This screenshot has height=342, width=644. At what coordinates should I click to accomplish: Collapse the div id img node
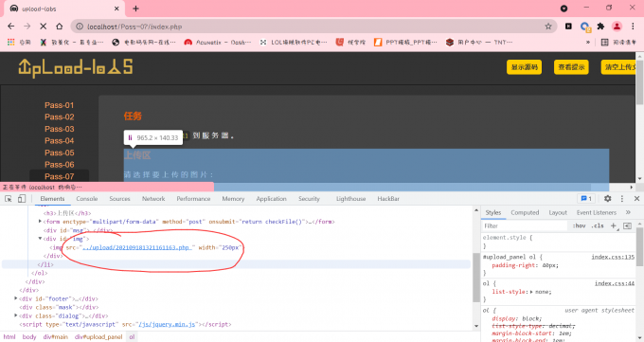point(40,239)
